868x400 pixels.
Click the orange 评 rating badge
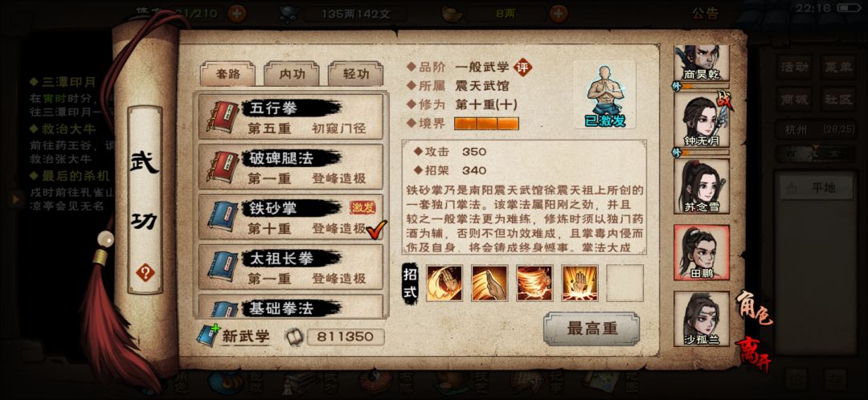click(522, 67)
